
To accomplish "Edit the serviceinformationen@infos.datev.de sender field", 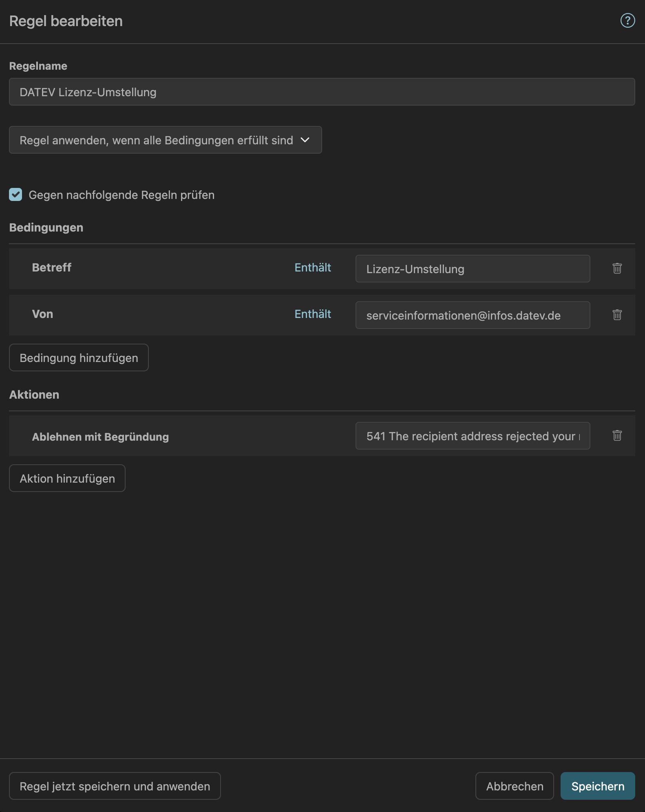I will pyautogui.click(x=472, y=316).
